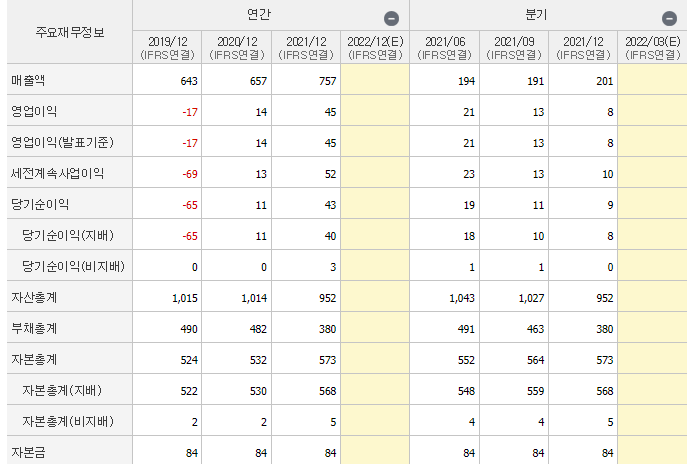
Task: Click the 부채총계 value 490
Action: point(189,329)
